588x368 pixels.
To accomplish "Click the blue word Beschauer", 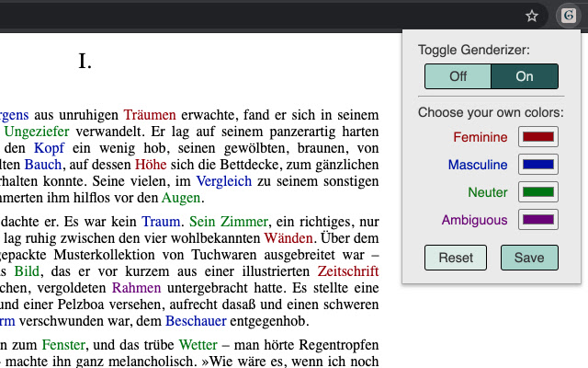I will (196, 321).
